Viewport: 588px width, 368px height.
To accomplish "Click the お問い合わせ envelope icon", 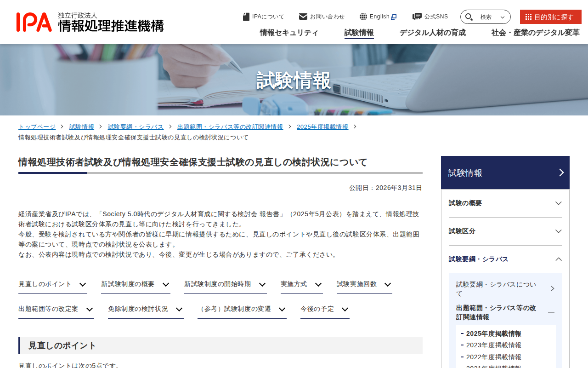I will pos(303,17).
